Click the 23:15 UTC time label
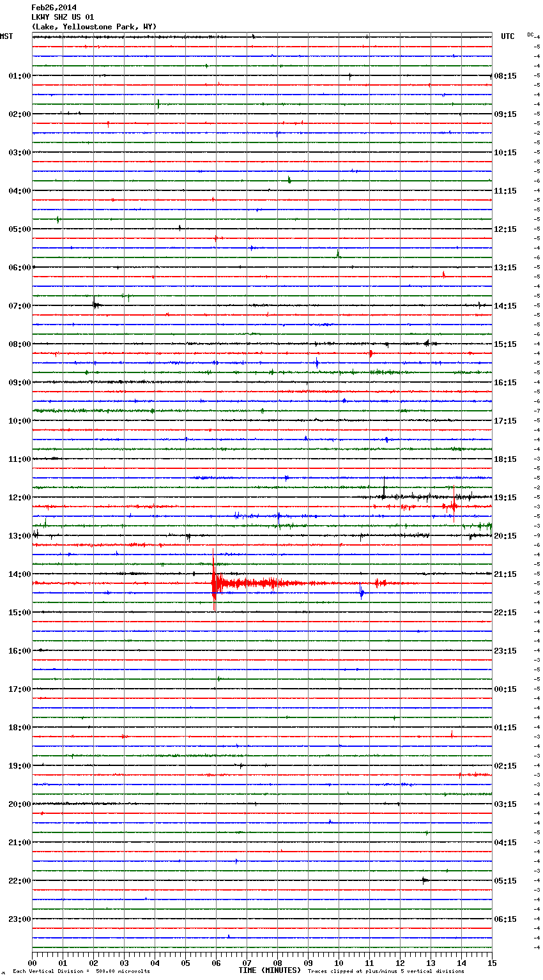Viewport: 543px width, 980px height. (505, 651)
